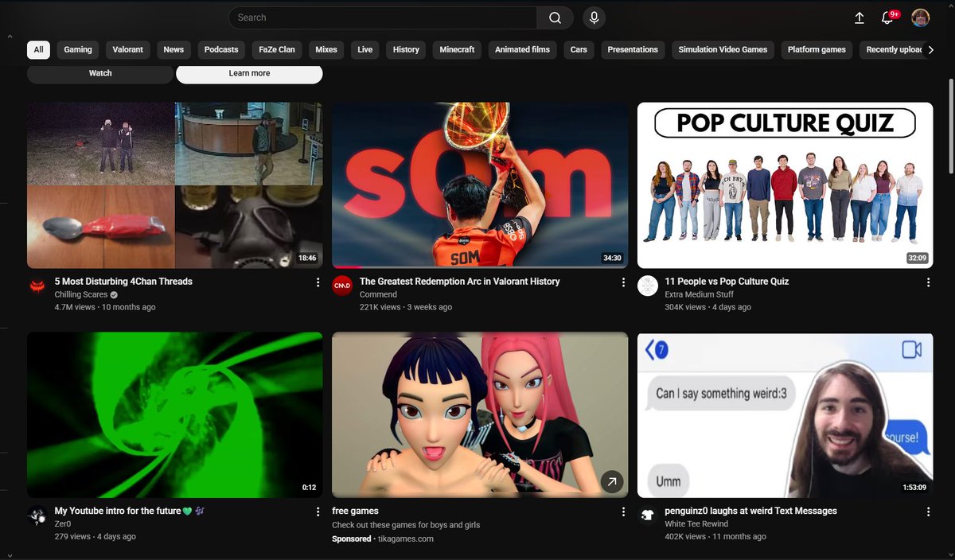Select the All category chip
This screenshot has height=560, width=955.
(38, 49)
